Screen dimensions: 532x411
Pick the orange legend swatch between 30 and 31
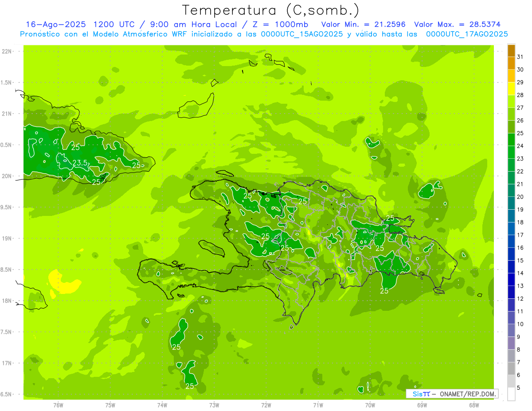511,63
